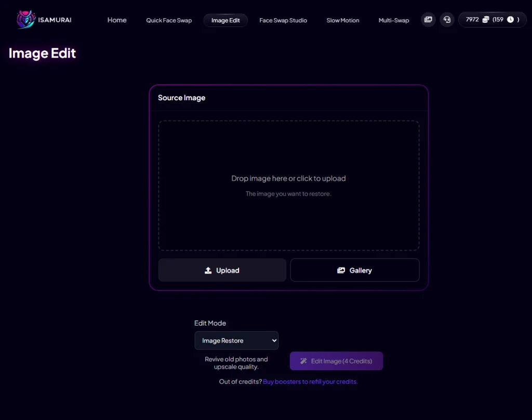
Task: Click the magic wand icon on Edit Image
Action: tap(304, 361)
